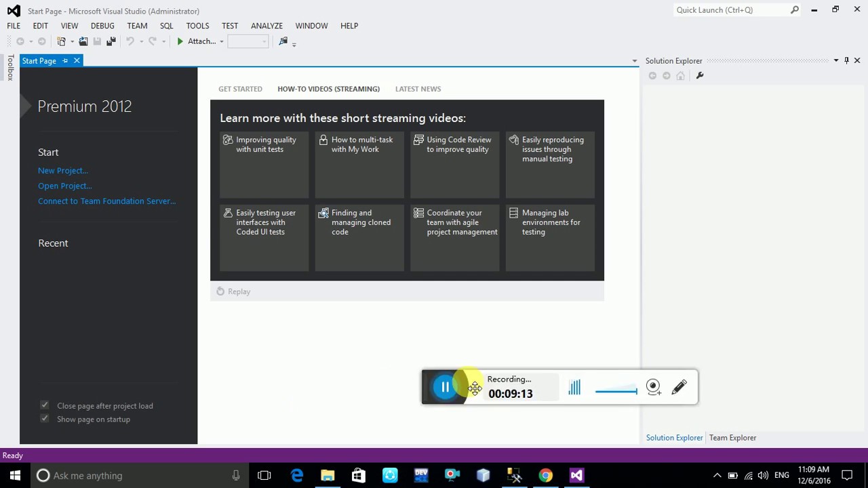Open Finding and managing cloned code video
The width and height of the screenshot is (868, 488).
(x=359, y=238)
